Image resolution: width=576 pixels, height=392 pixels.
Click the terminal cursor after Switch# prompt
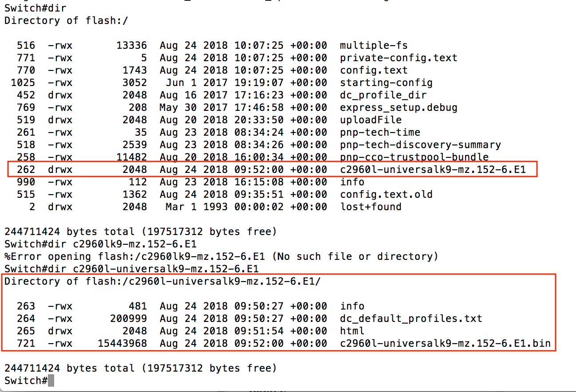[x=51, y=380]
